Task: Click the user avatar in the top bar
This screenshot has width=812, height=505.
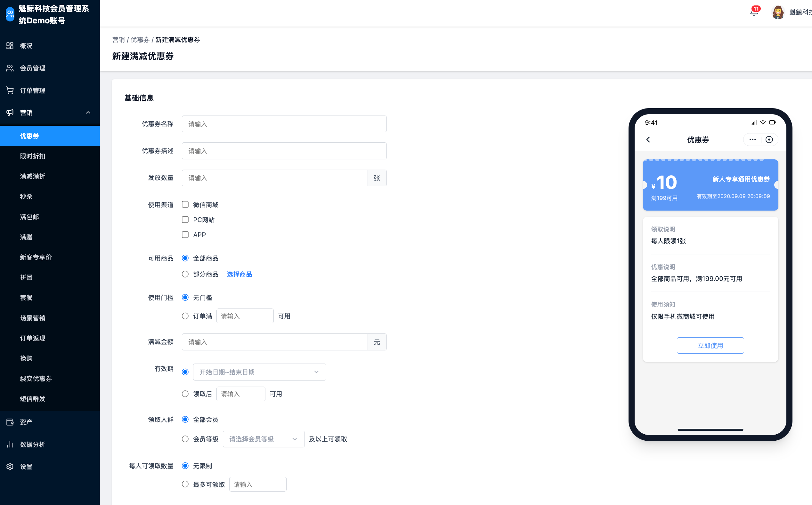Action: click(x=778, y=12)
